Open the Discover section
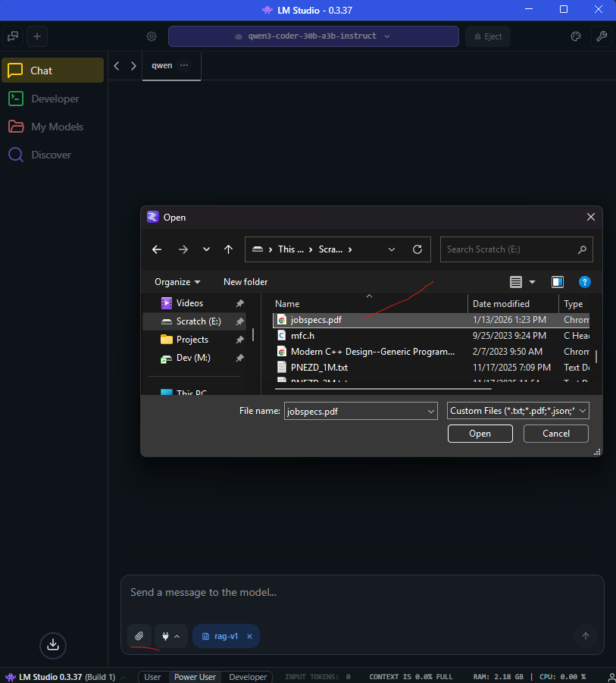Viewport: 616px width, 683px height. pyautogui.click(x=51, y=155)
